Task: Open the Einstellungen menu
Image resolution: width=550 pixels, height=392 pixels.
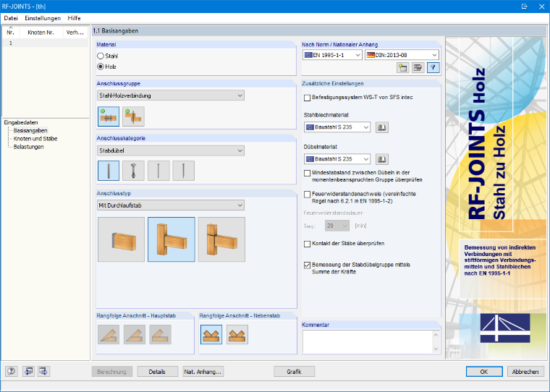Action: tap(43, 18)
